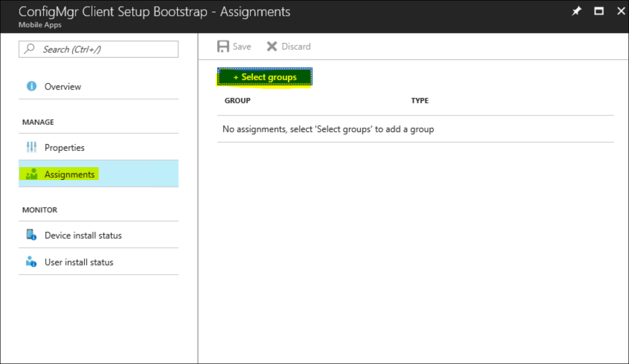629x364 pixels.
Task: Select the Assignments menu item
Action: pyautogui.click(x=98, y=174)
